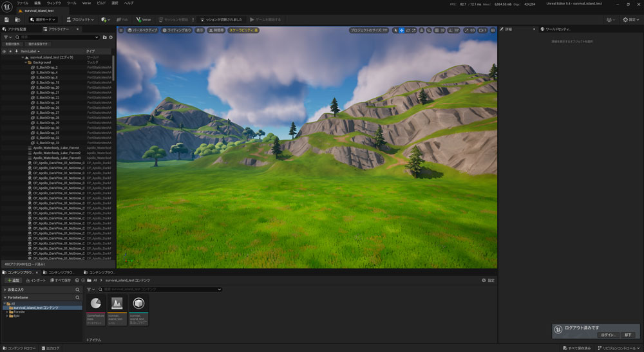This screenshot has width=644, height=352.
Task: Open the ウィンドウ menu
Action: coord(54,3)
